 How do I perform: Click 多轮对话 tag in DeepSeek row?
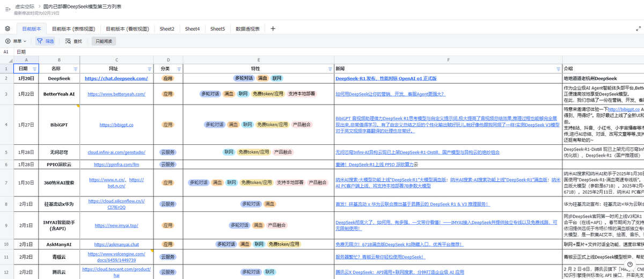point(243,78)
